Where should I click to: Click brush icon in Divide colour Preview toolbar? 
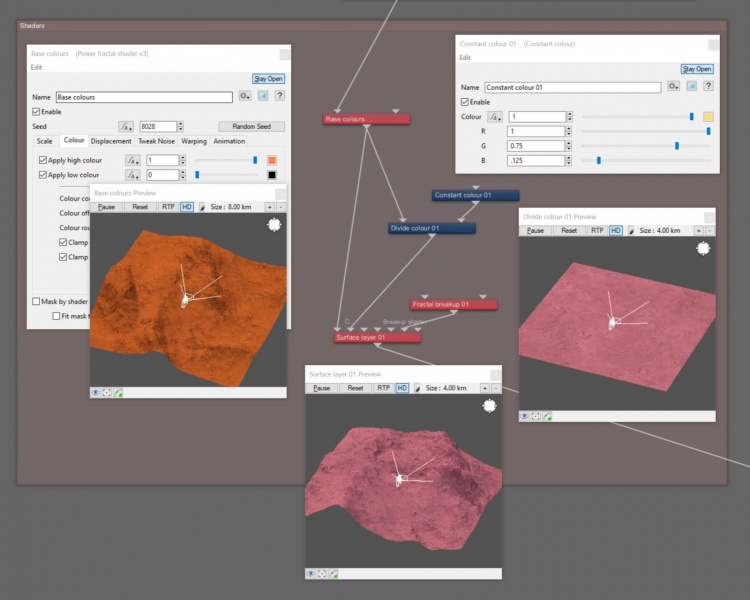point(630,231)
